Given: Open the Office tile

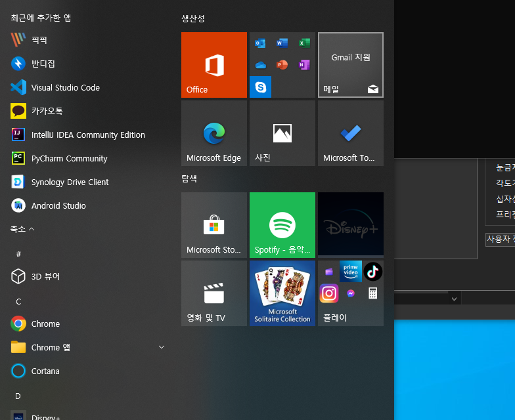Looking at the screenshot, I should click(x=214, y=65).
